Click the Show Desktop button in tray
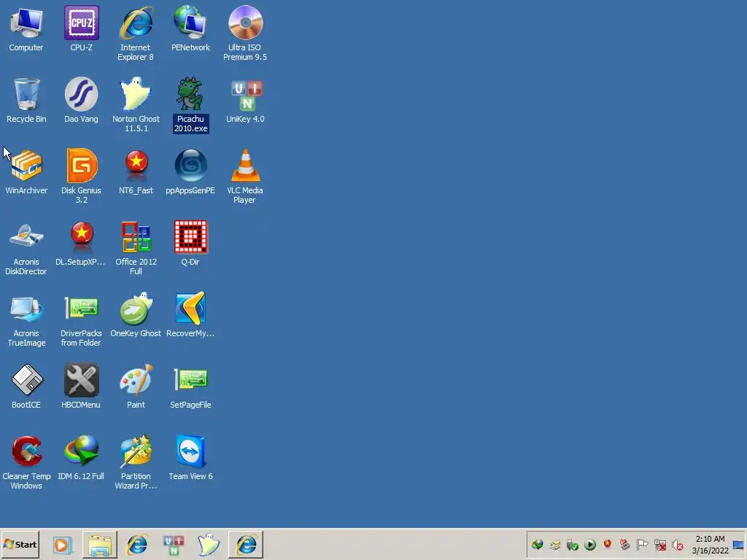 pos(739,545)
